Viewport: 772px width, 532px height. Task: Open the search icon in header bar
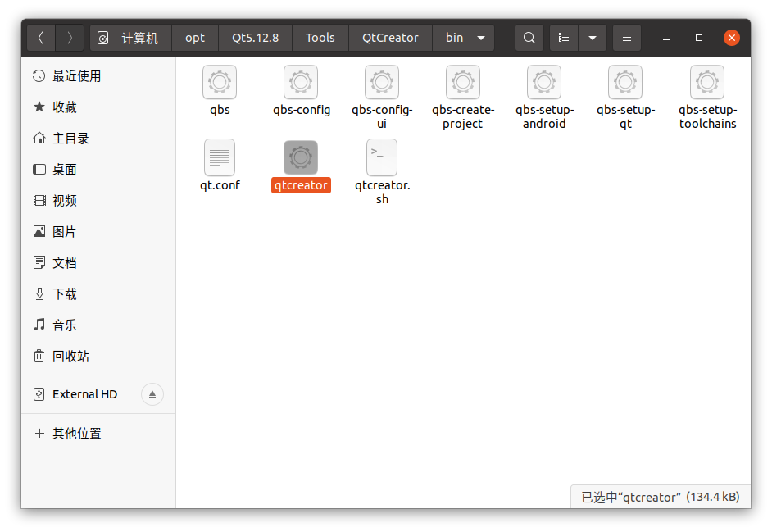529,38
